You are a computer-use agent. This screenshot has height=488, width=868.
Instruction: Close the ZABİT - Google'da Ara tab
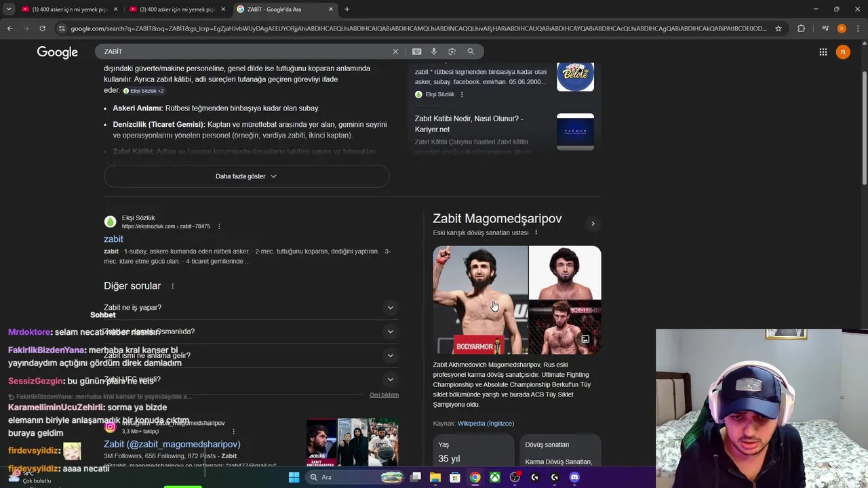pos(331,9)
